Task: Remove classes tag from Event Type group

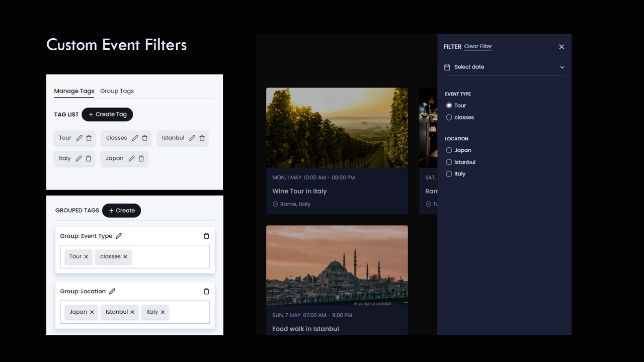Action: 126,256
